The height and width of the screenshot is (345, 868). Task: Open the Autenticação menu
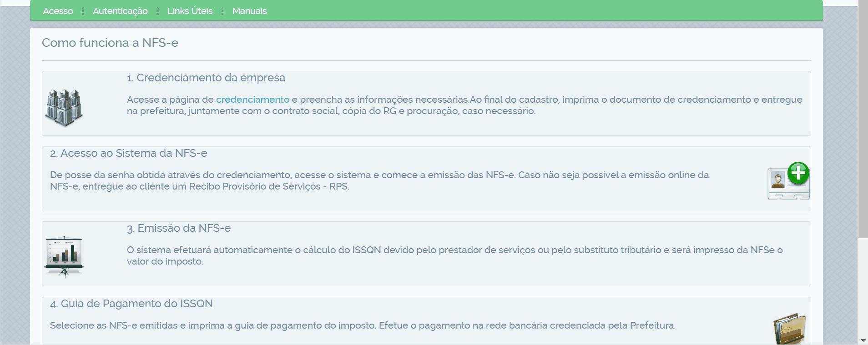pos(120,11)
